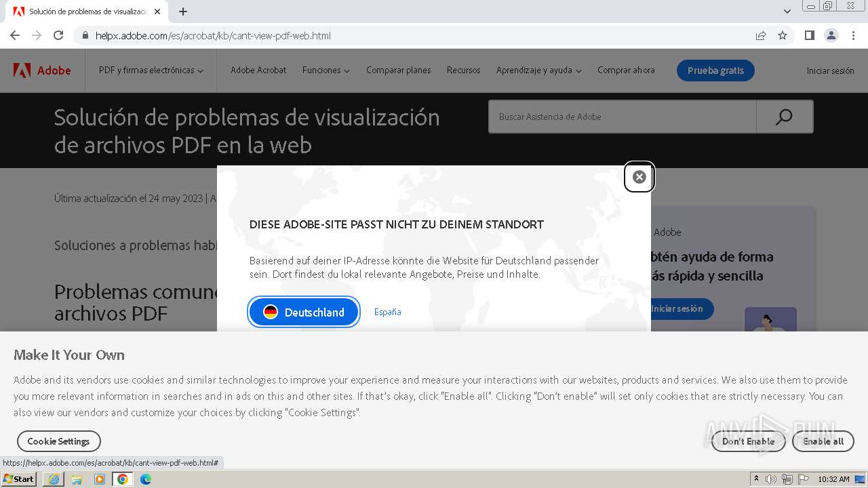Screen dimensions: 868x488
Task: Choose the Deutschland button
Action: 304,312
